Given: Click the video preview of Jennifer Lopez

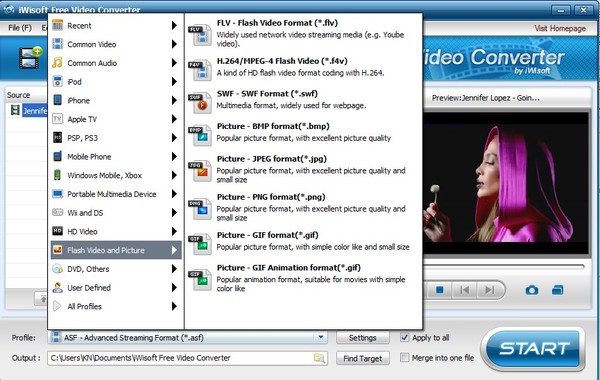Looking at the screenshot, I should (506, 183).
